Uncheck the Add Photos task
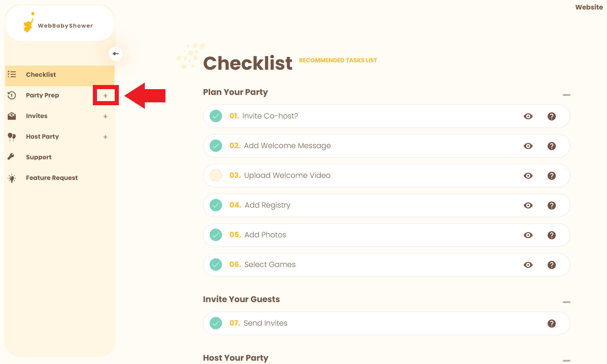This screenshot has width=607, height=364. [216, 235]
